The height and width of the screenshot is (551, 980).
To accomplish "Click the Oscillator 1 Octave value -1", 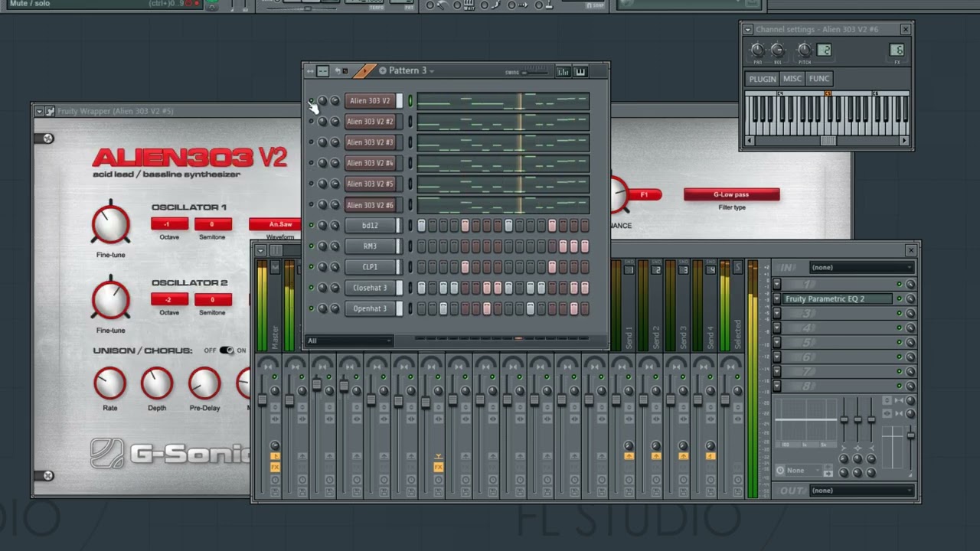I will pos(169,224).
